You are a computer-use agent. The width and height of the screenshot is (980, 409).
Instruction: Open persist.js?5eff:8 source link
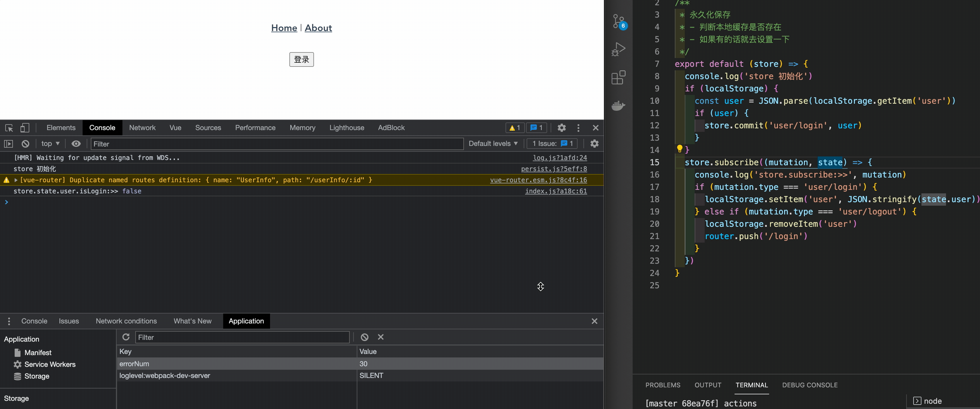coord(554,168)
